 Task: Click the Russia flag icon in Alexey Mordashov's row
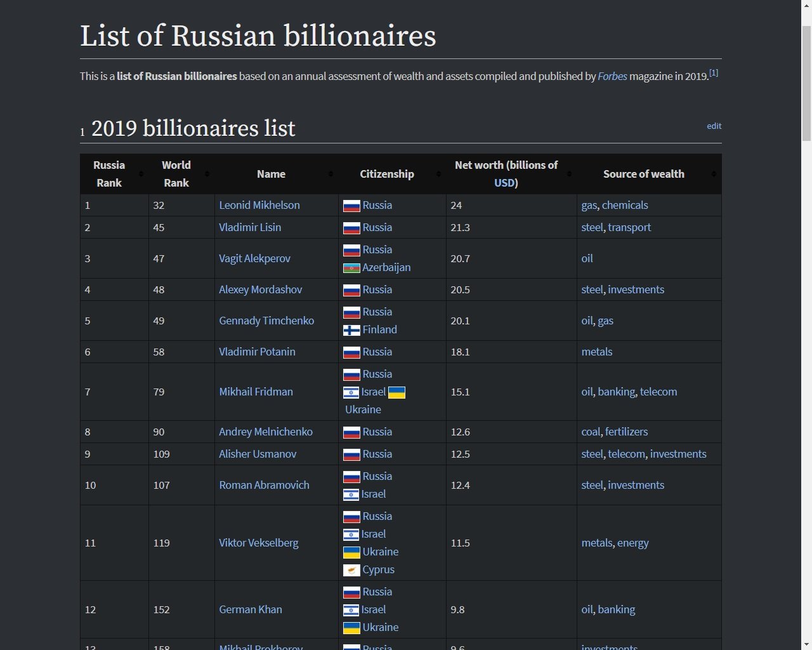point(351,290)
